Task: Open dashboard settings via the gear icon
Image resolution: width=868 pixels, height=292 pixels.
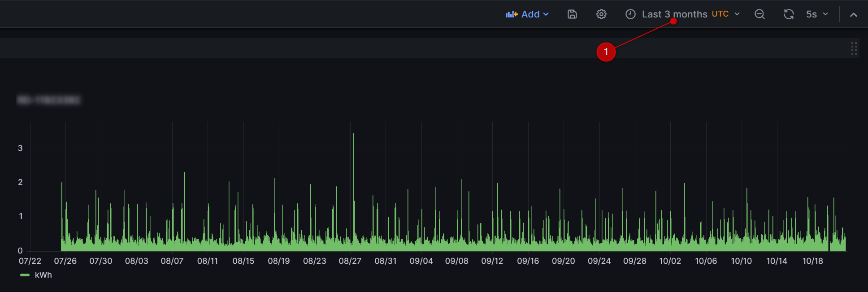Action: (x=601, y=14)
